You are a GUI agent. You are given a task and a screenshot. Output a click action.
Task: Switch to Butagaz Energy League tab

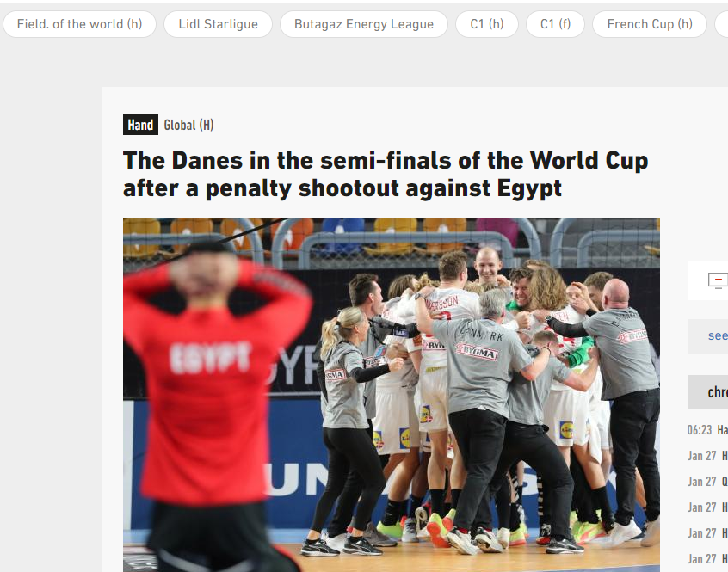click(x=364, y=24)
